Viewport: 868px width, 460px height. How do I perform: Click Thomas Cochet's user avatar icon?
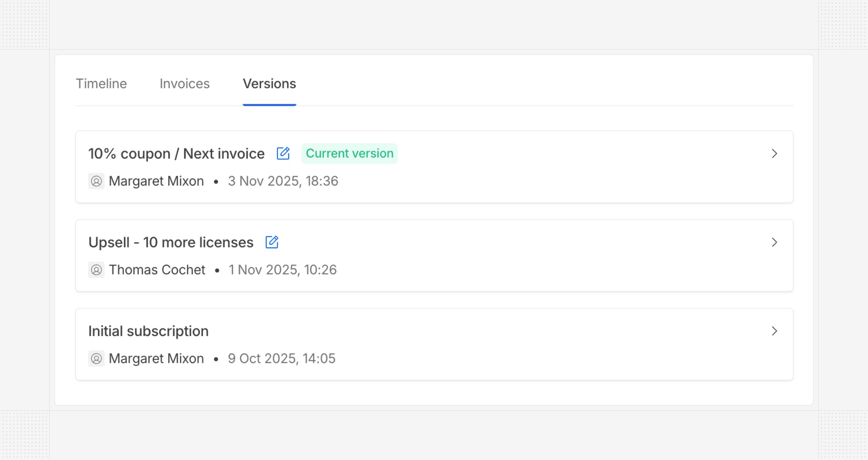coord(96,270)
